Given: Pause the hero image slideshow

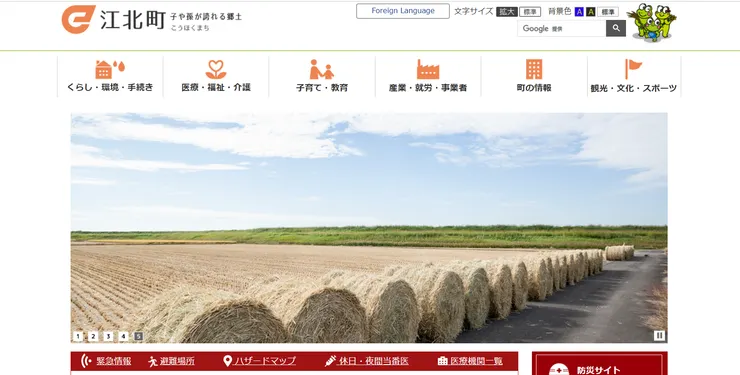Looking at the screenshot, I should [659, 335].
